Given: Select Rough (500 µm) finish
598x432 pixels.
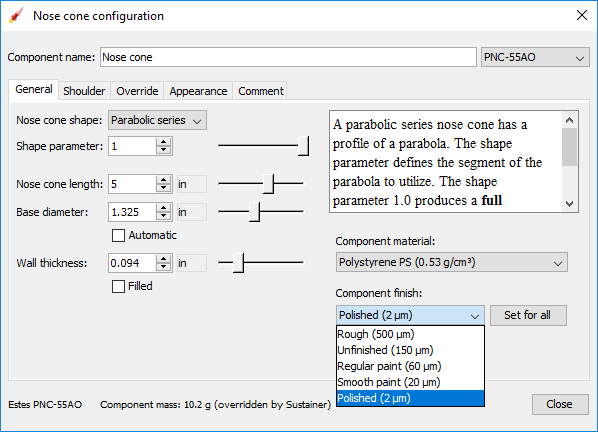Looking at the screenshot, I should [410, 334].
